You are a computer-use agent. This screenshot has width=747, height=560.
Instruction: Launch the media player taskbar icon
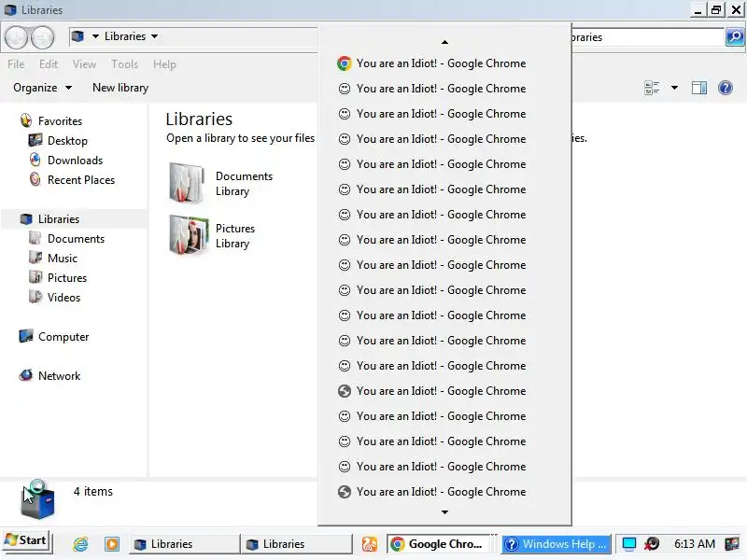click(112, 543)
